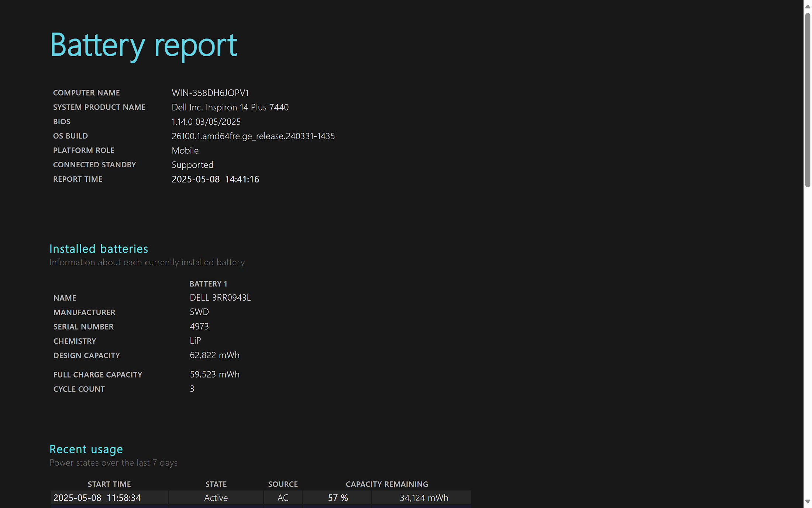Click the scrollbar down arrow

click(x=808, y=501)
